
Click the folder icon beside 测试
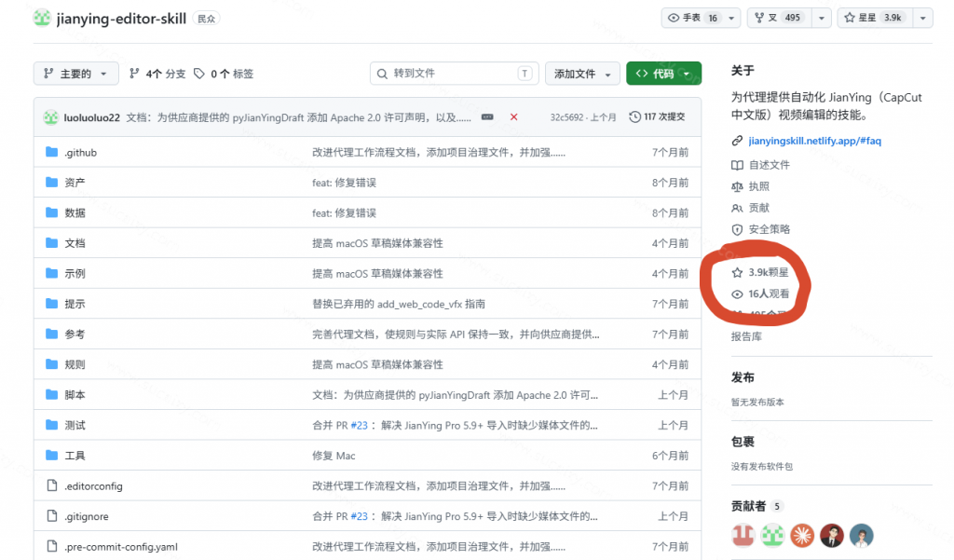[x=52, y=425]
